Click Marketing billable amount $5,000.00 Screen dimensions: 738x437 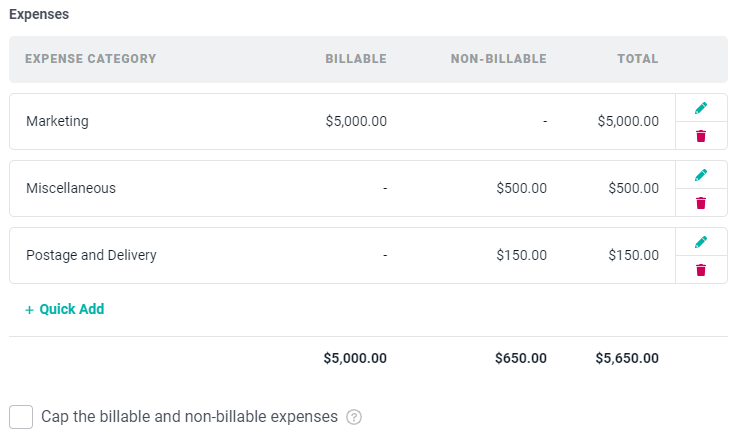coord(356,121)
